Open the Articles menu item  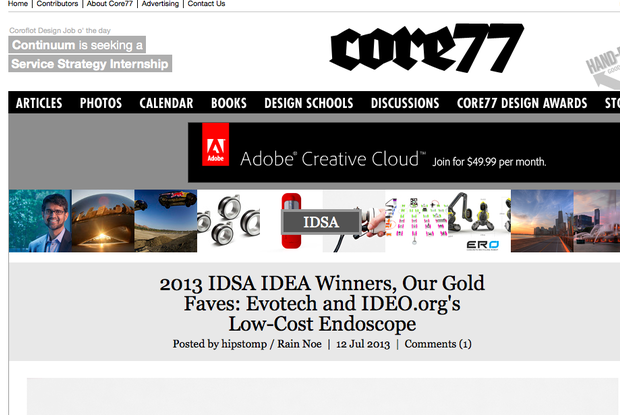39,103
